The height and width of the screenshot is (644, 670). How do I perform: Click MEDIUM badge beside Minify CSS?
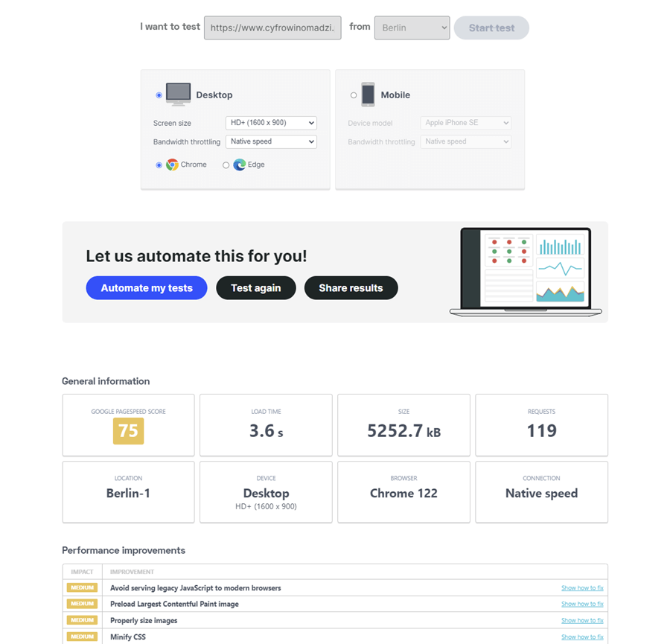[x=82, y=637]
